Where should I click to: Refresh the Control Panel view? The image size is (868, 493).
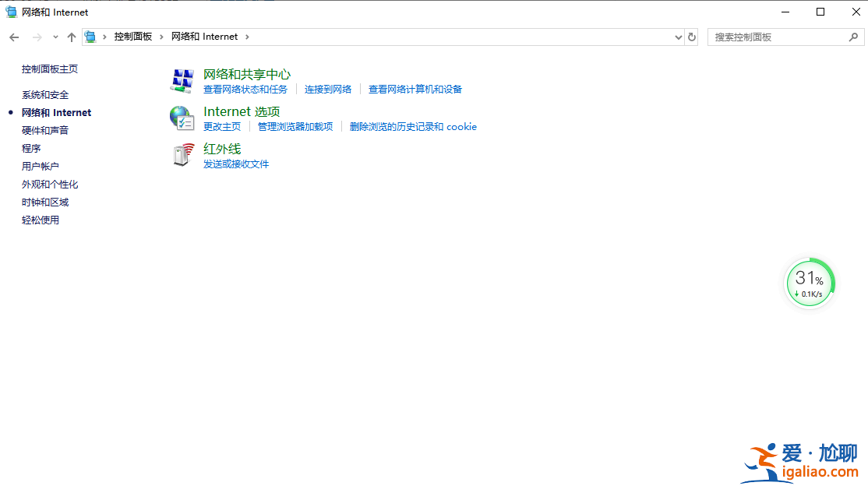tap(692, 37)
